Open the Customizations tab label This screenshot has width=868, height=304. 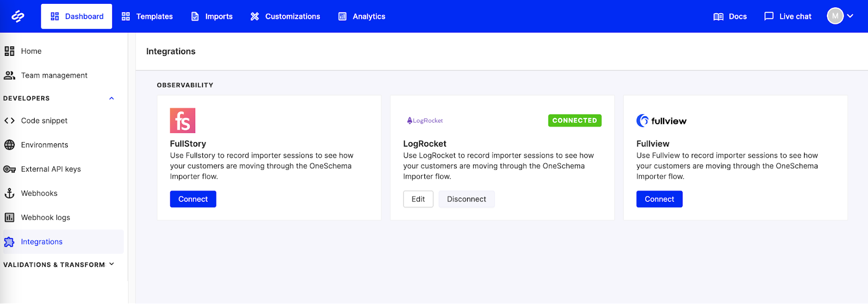point(292,16)
